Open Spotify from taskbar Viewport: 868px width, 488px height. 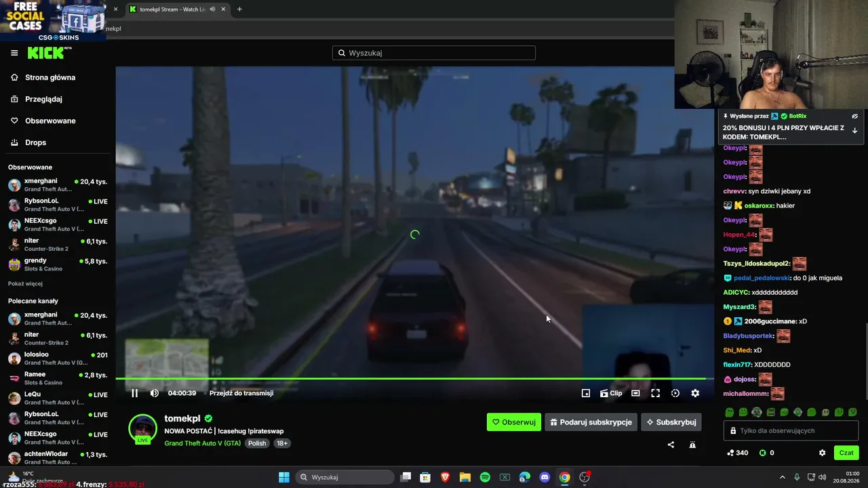coord(485,477)
